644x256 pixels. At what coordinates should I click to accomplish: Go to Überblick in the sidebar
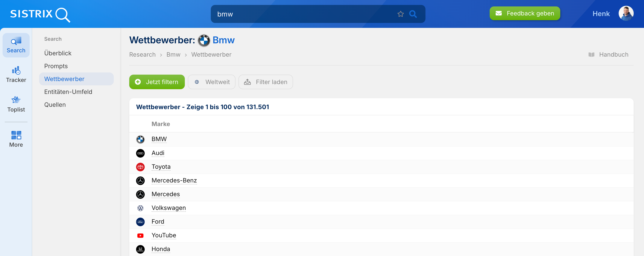(x=58, y=53)
